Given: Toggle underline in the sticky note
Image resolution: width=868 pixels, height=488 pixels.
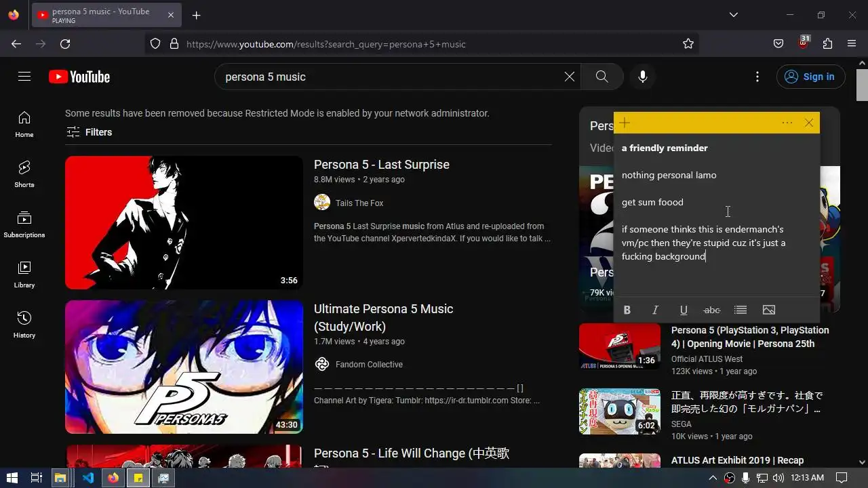Looking at the screenshot, I should [x=684, y=310].
